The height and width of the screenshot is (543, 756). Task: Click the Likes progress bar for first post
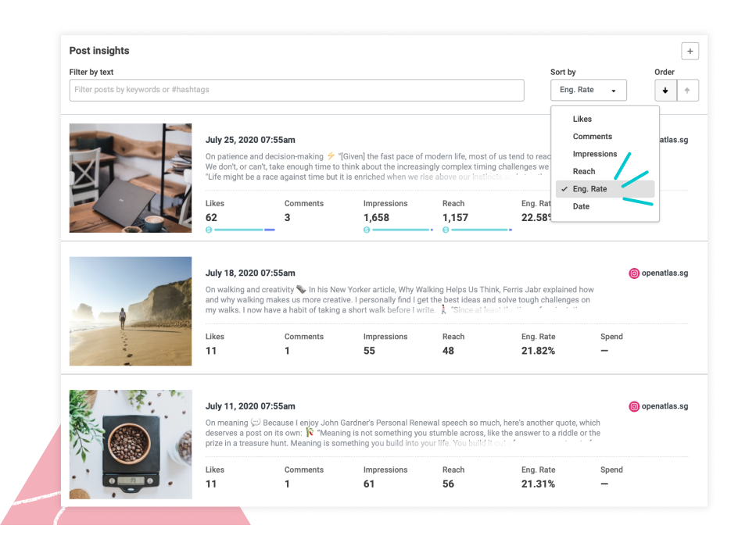pyautogui.click(x=242, y=230)
